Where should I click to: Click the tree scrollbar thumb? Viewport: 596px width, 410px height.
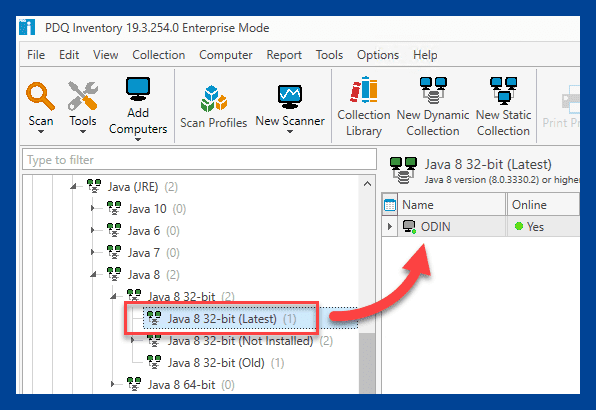pos(367,363)
